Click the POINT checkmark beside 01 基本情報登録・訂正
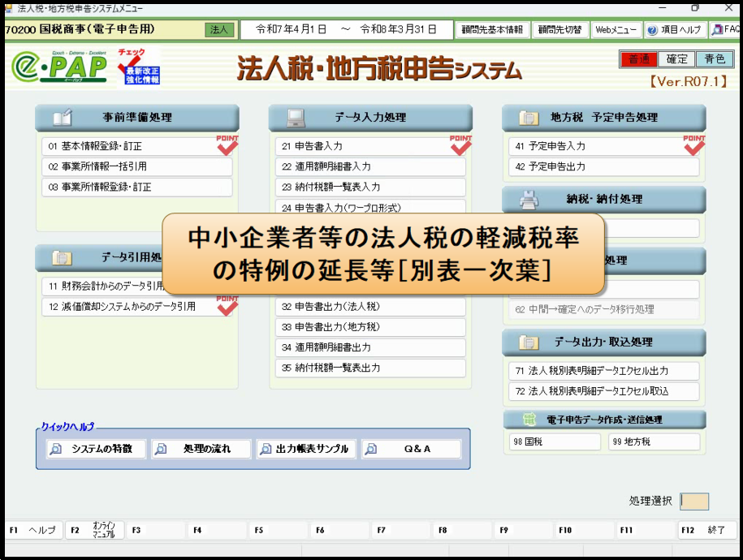Image resolution: width=743 pixels, height=560 pixels. click(227, 145)
